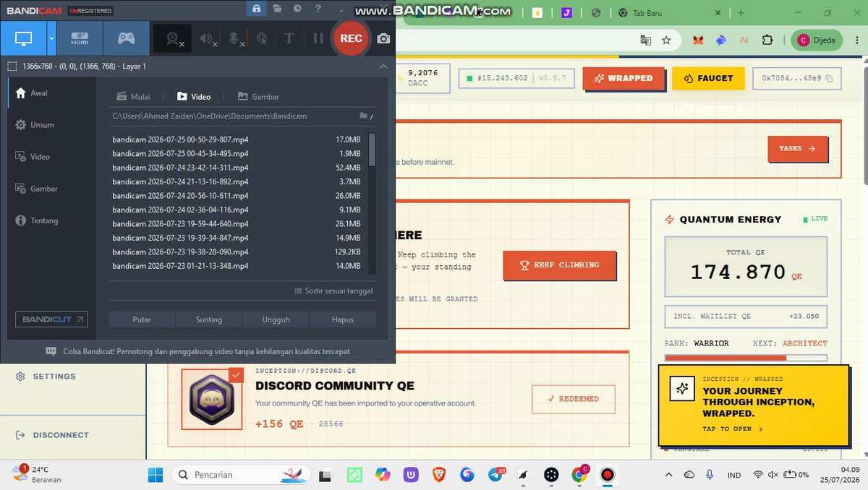Add text overlay with the T icon
868x490 pixels.
tap(288, 39)
